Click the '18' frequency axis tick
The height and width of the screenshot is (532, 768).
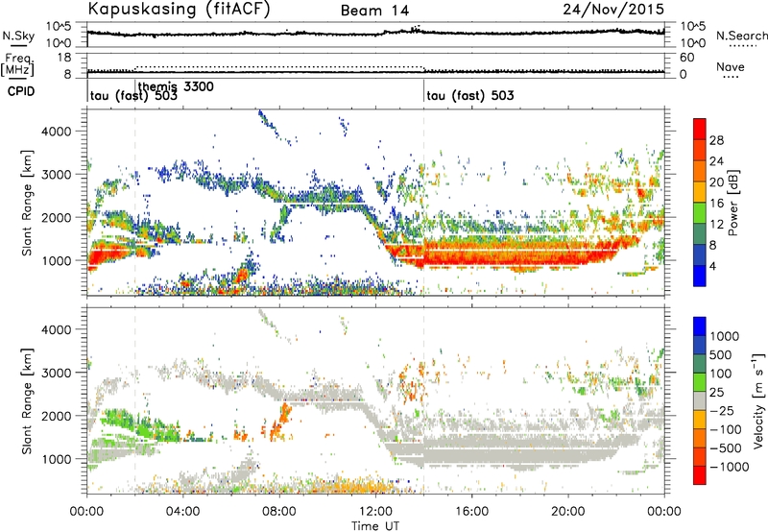pyautogui.click(x=63, y=58)
